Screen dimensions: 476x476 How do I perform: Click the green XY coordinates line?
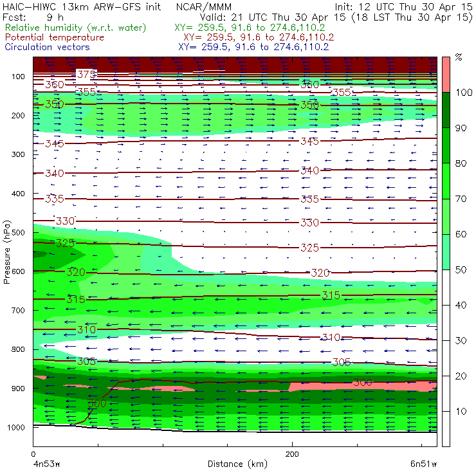(x=250, y=28)
